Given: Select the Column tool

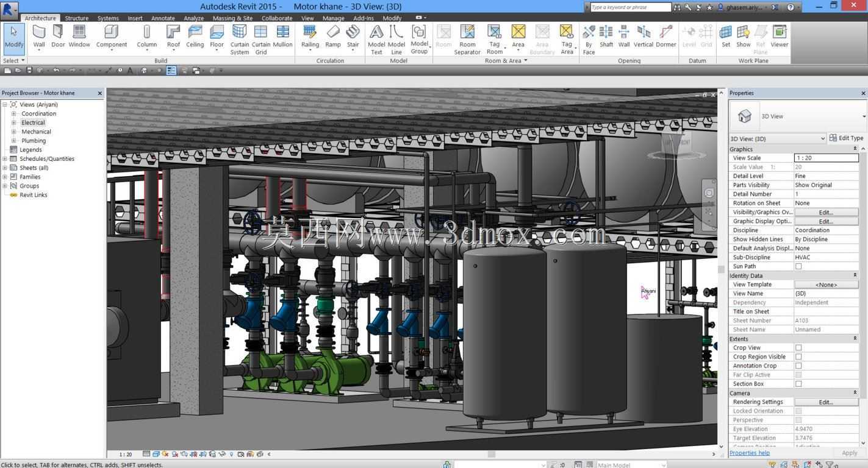Looking at the screenshot, I should click(x=146, y=37).
